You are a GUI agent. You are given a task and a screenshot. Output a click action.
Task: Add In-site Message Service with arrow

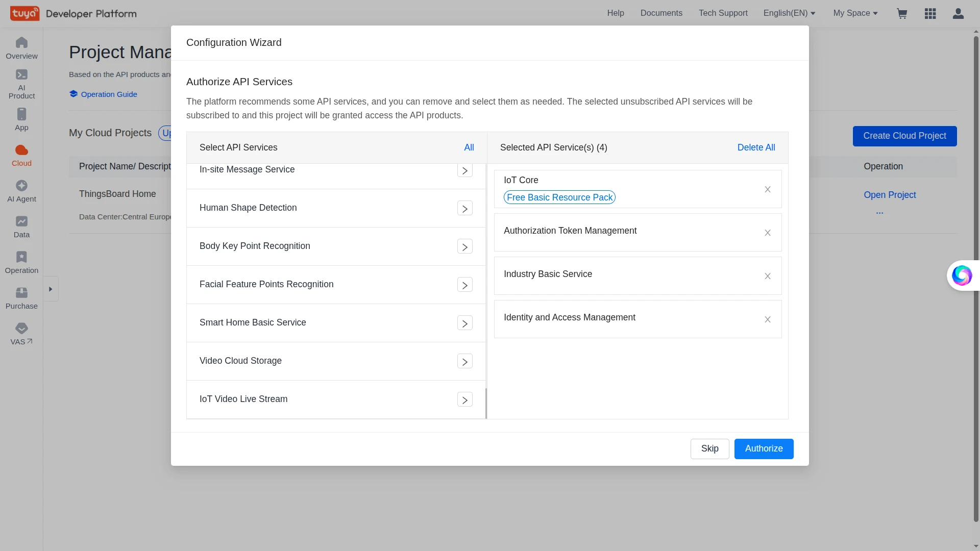click(x=464, y=170)
